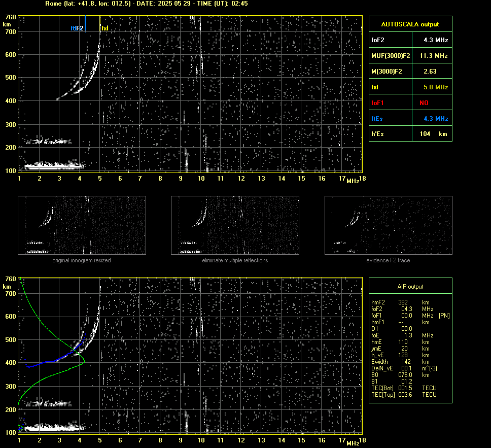Image resolution: width=491 pixels, height=448 pixels.
Task: Select the red NO value for foF1
Action: pyautogui.click(x=424, y=103)
